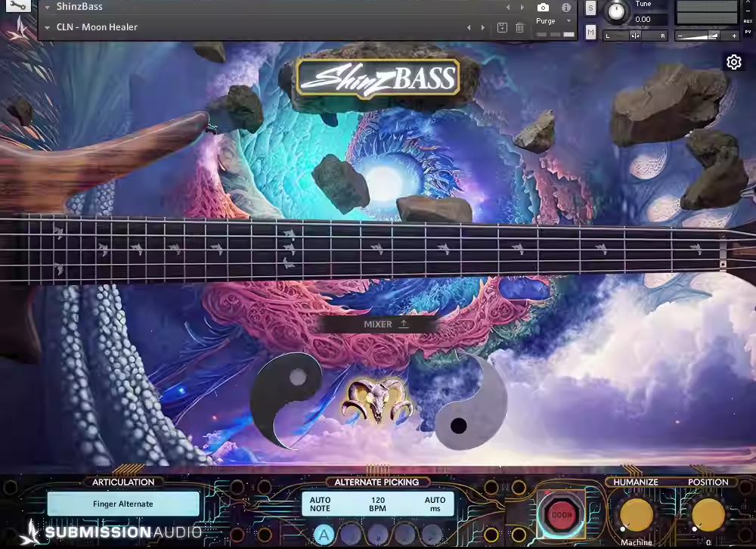756x549 pixels.
Task: Adjust the Humanize knob
Action: point(636,515)
